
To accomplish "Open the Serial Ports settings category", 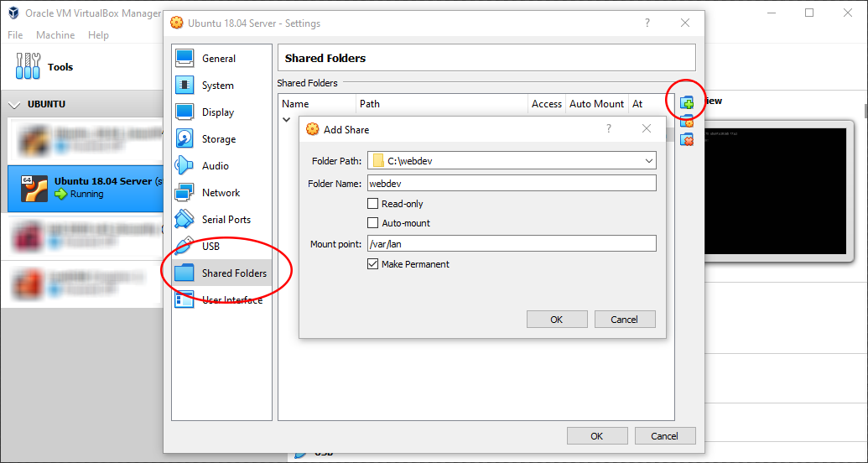I will tap(221, 219).
